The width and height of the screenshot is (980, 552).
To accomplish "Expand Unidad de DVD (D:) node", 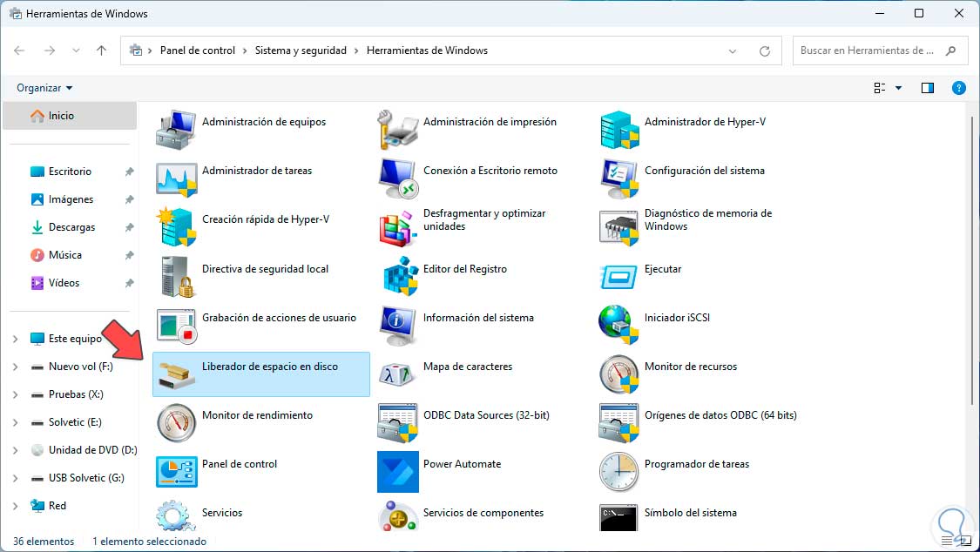I will 15,450.
